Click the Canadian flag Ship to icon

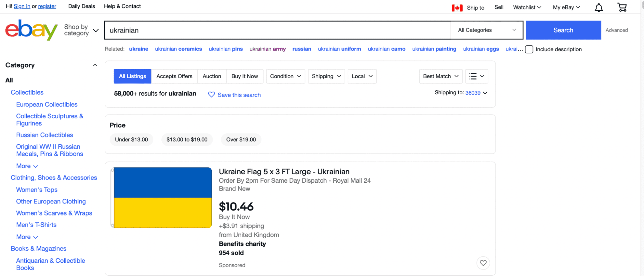457,8
